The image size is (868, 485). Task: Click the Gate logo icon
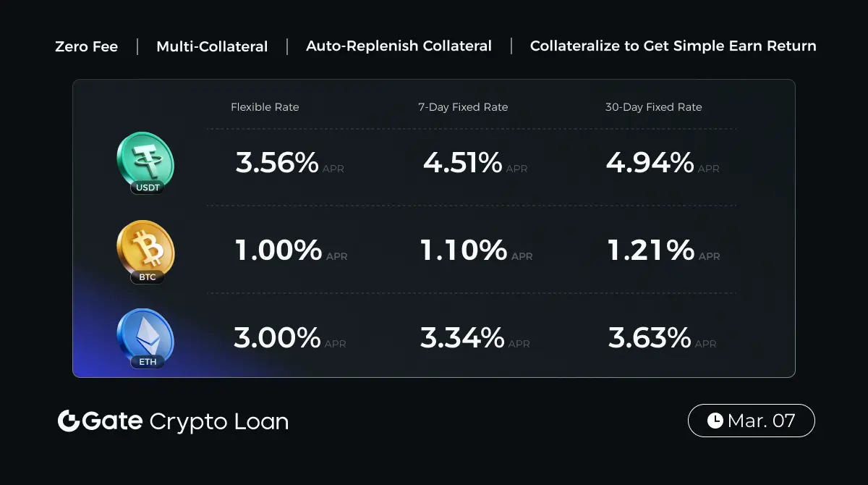[x=69, y=421]
